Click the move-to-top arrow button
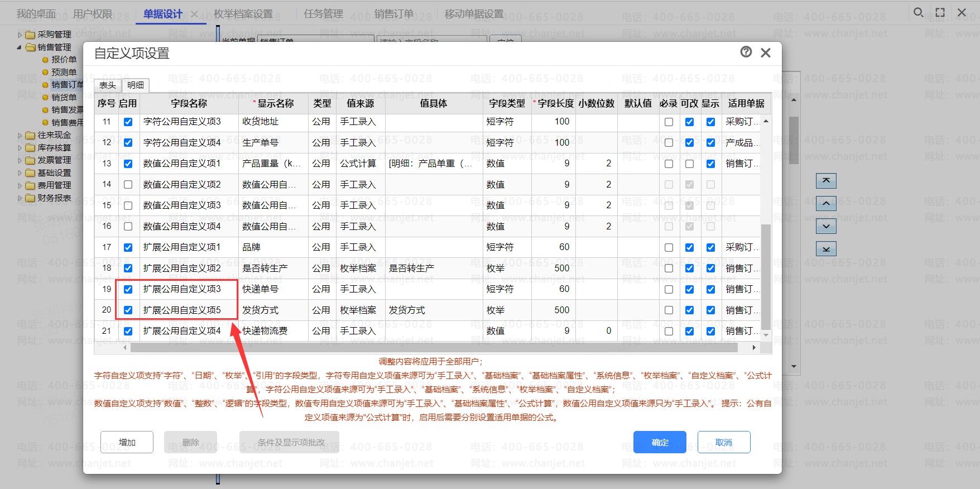The height and width of the screenshot is (489, 980). 826,181
